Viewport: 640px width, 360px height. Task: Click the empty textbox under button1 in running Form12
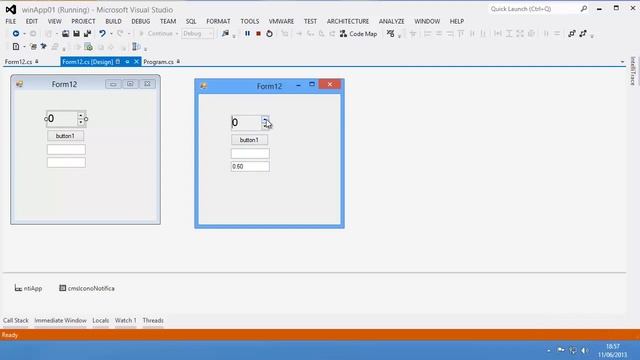pyautogui.click(x=250, y=153)
